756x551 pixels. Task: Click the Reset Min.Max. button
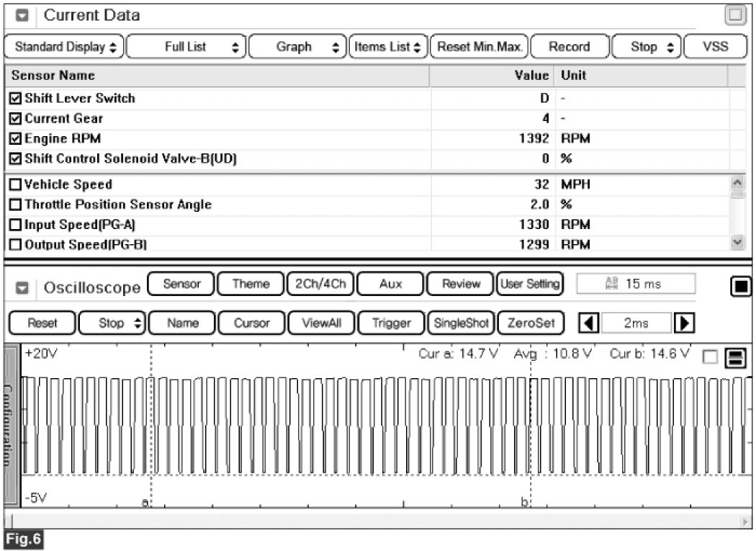479,47
